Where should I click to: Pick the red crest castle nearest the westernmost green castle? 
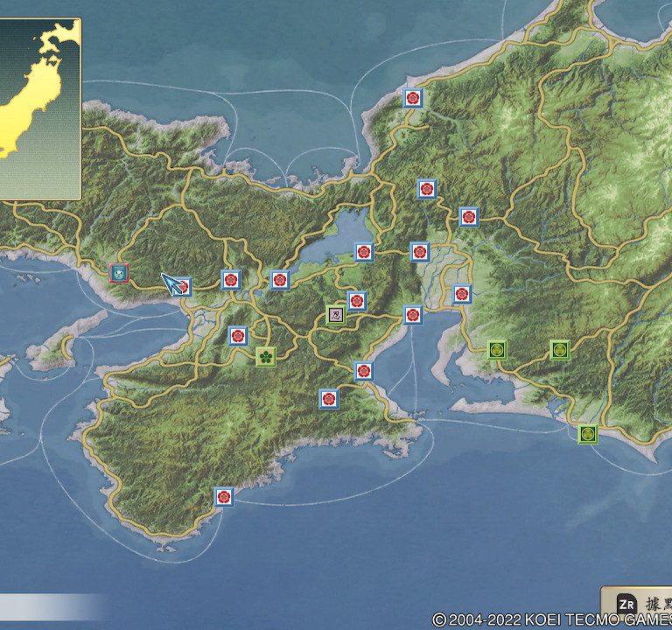tap(462, 294)
